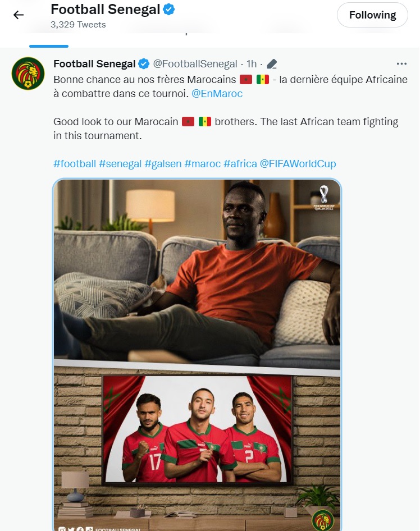Screen dimensions: 420x531
Task: Open the @EnMaroc mention link
Action: point(217,94)
